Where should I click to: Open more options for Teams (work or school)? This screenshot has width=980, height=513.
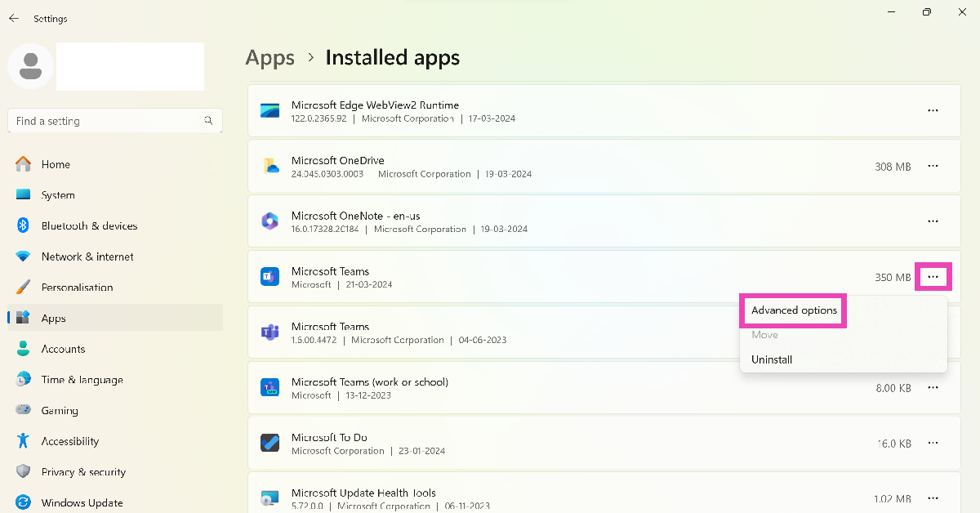(933, 388)
